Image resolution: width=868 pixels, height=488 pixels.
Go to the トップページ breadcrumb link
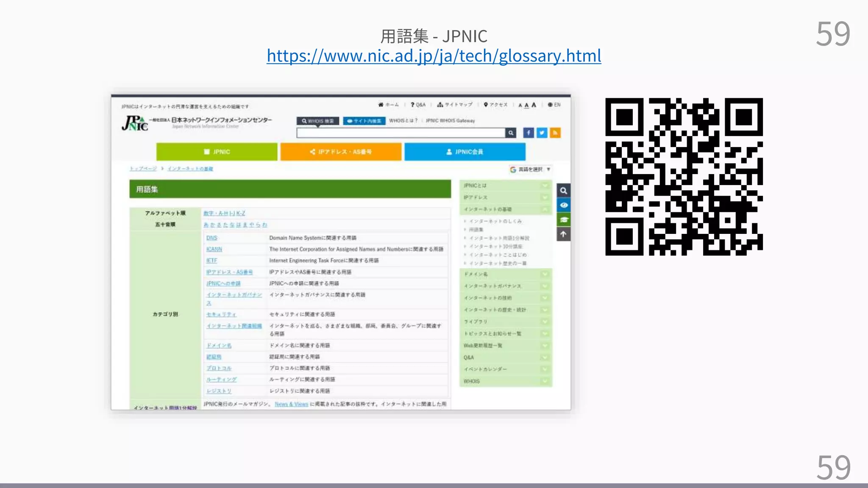(143, 169)
